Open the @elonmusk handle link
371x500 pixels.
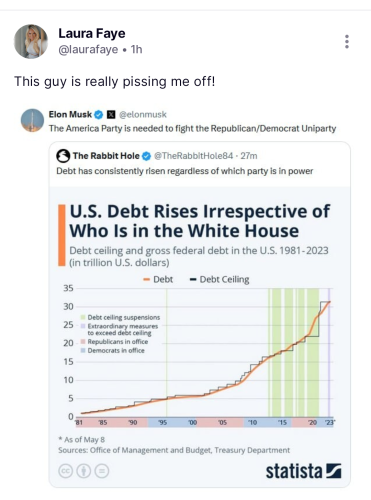coord(143,115)
